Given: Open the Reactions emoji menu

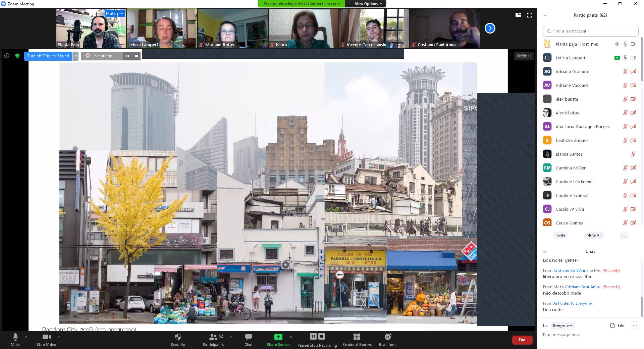Looking at the screenshot, I should (x=387, y=337).
